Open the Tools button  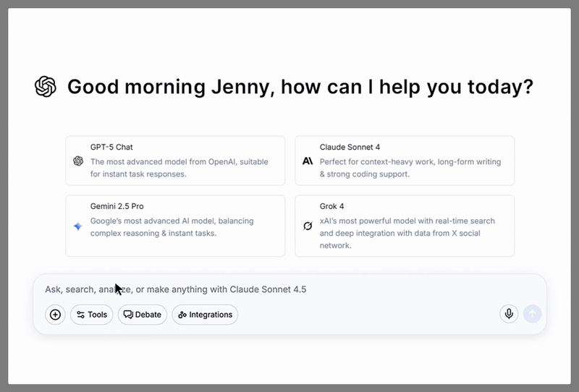[x=92, y=315]
